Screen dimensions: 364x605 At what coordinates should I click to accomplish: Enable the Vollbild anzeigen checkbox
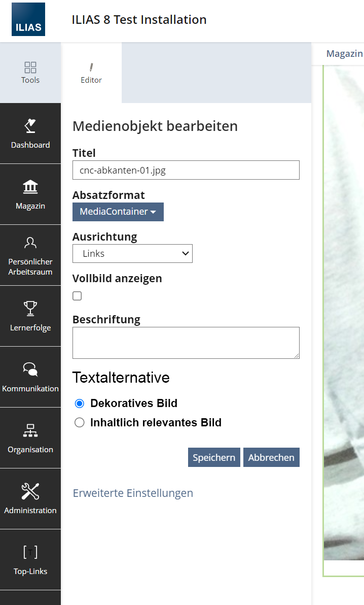click(77, 295)
